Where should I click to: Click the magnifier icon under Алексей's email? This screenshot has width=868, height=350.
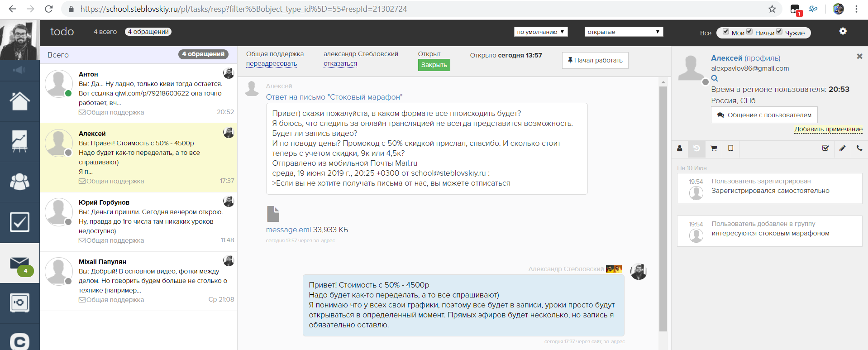click(715, 79)
